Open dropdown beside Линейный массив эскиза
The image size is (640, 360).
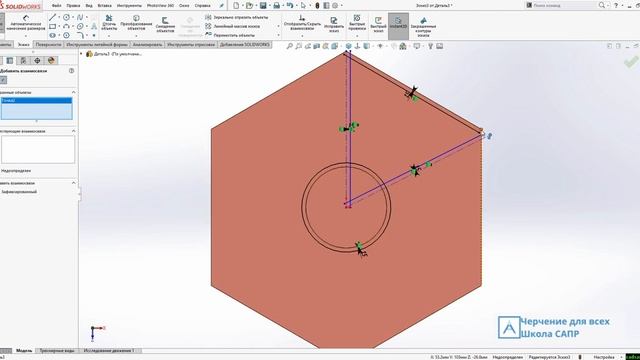tap(279, 27)
